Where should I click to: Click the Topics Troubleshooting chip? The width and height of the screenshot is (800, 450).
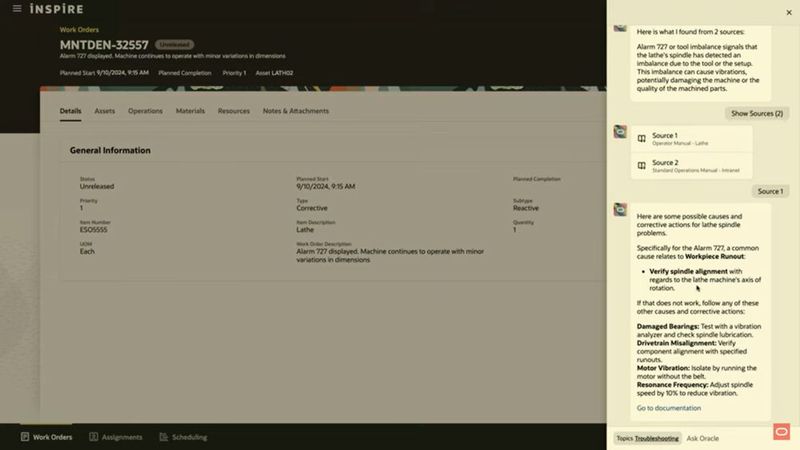(647, 438)
